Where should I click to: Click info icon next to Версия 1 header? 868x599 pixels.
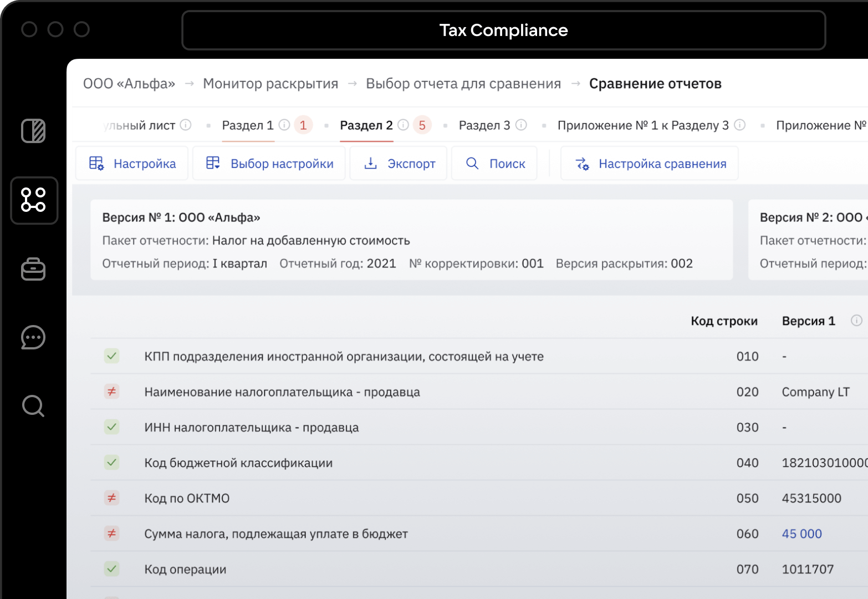[x=856, y=321]
